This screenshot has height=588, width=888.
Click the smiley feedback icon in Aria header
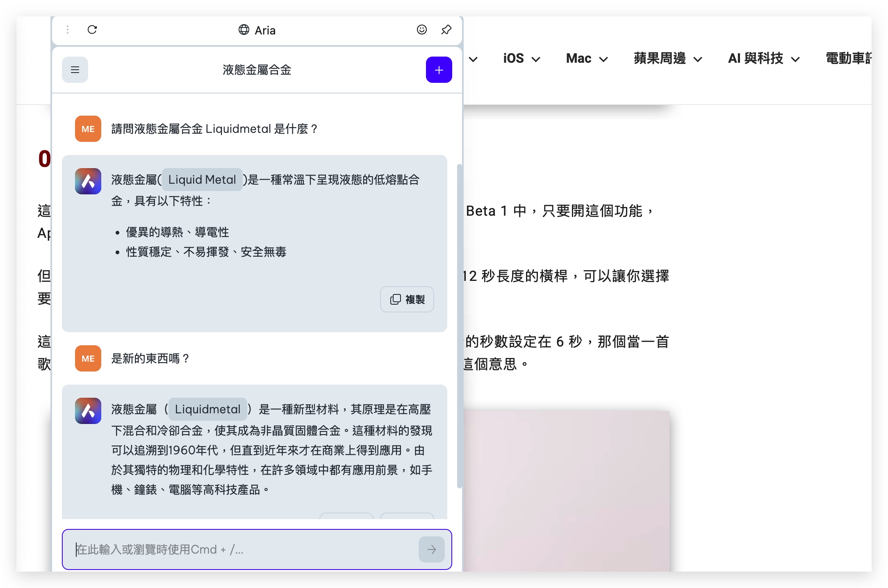(422, 30)
